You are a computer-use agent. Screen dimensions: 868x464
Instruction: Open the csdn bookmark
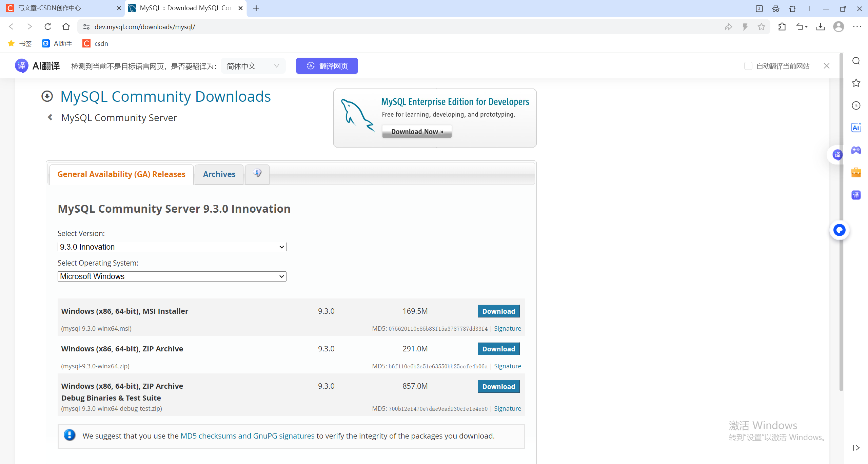(96, 43)
